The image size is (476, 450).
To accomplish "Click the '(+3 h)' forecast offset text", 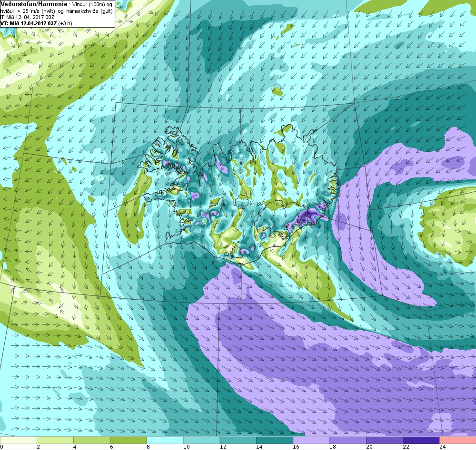I will coord(65,23).
